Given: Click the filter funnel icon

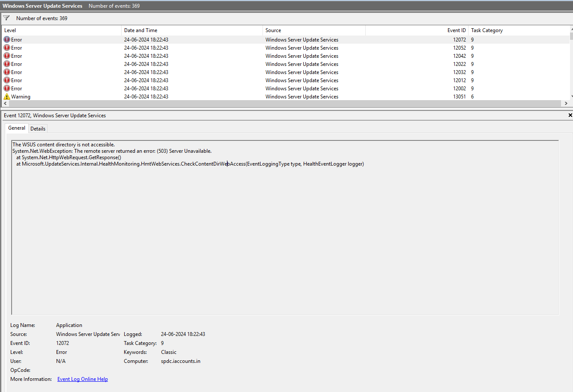Looking at the screenshot, I should (x=6, y=18).
